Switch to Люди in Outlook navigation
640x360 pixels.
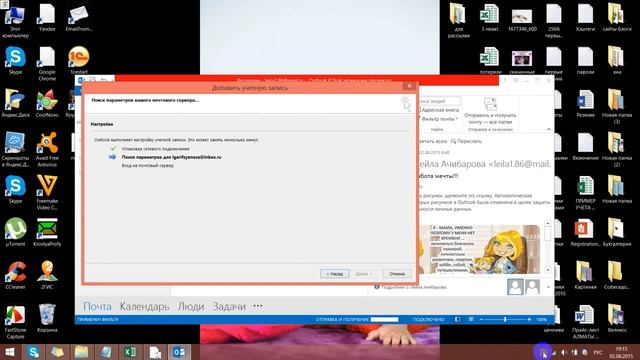(191, 306)
